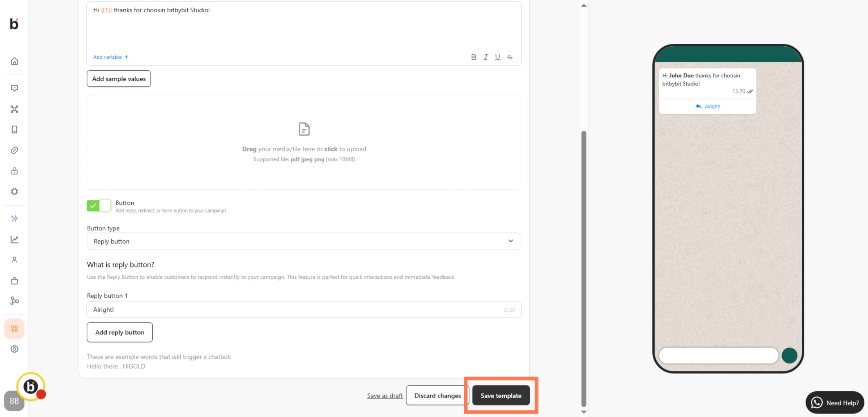Open the shopping bag sidebar icon
Image resolution: width=868 pixels, height=417 pixels.
point(14,281)
